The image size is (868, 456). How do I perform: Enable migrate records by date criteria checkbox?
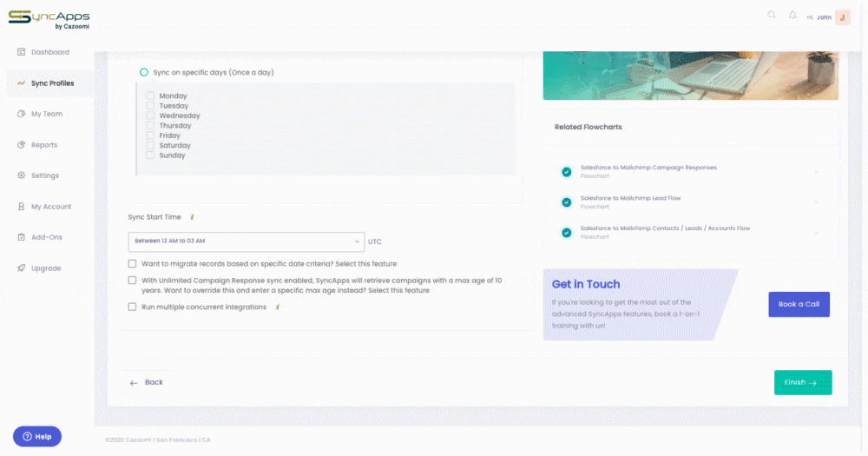point(132,264)
